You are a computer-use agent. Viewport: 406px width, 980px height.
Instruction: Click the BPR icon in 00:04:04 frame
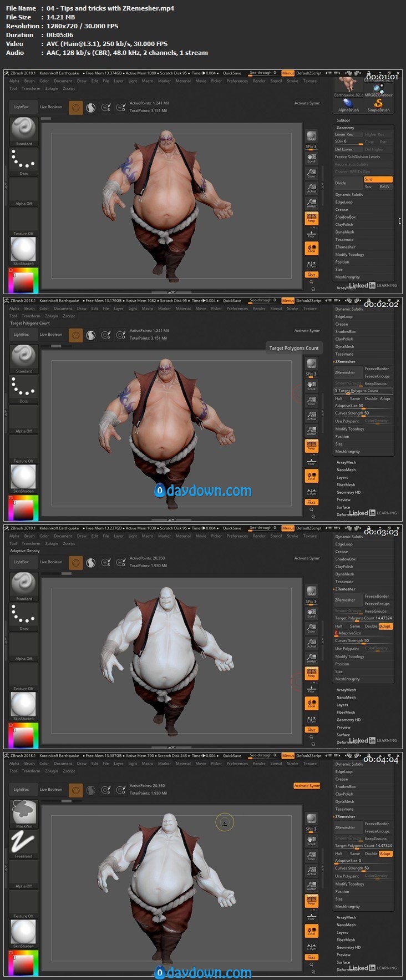(311, 819)
